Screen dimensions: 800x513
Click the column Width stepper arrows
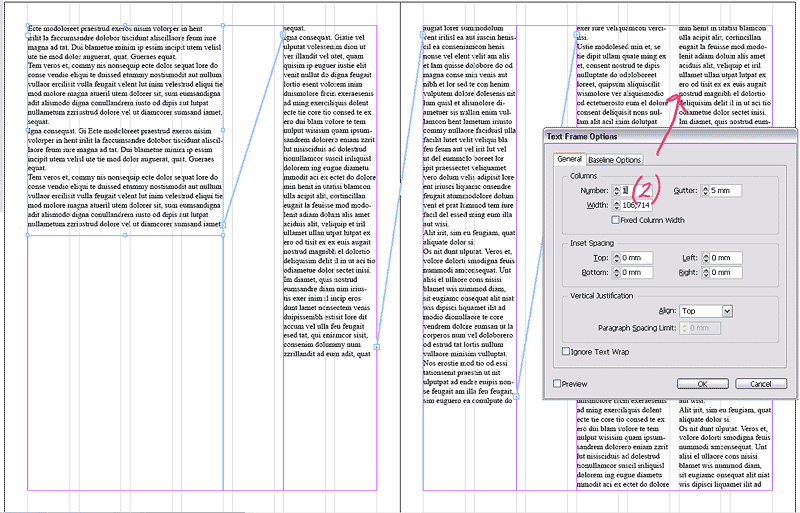click(616, 205)
